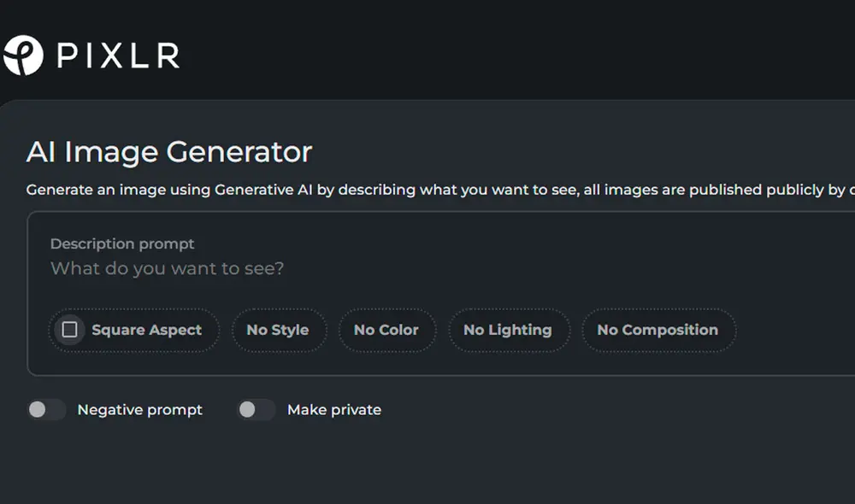Enable the Negative prompt toggle
This screenshot has width=855, height=504.
pos(46,410)
